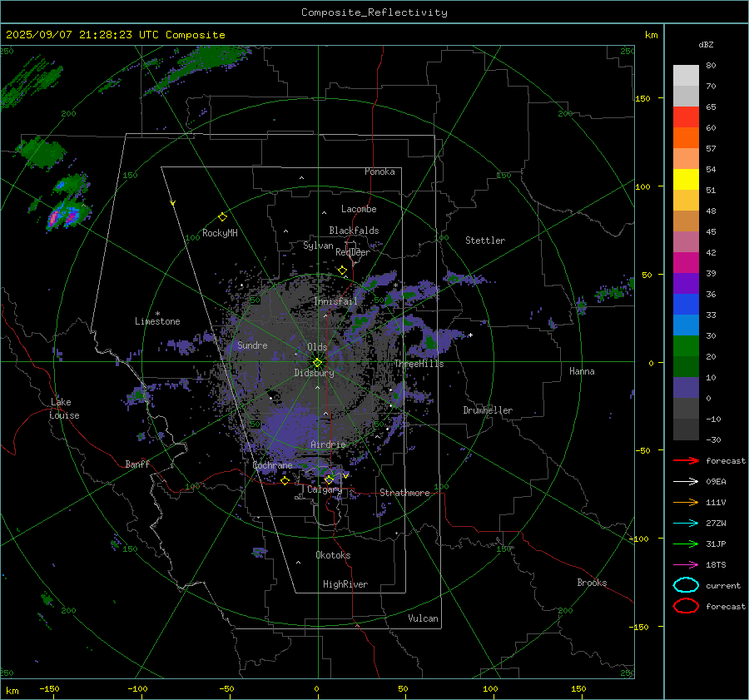
Task: Click the -30 dBZ scale value
Action: [x=714, y=439]
